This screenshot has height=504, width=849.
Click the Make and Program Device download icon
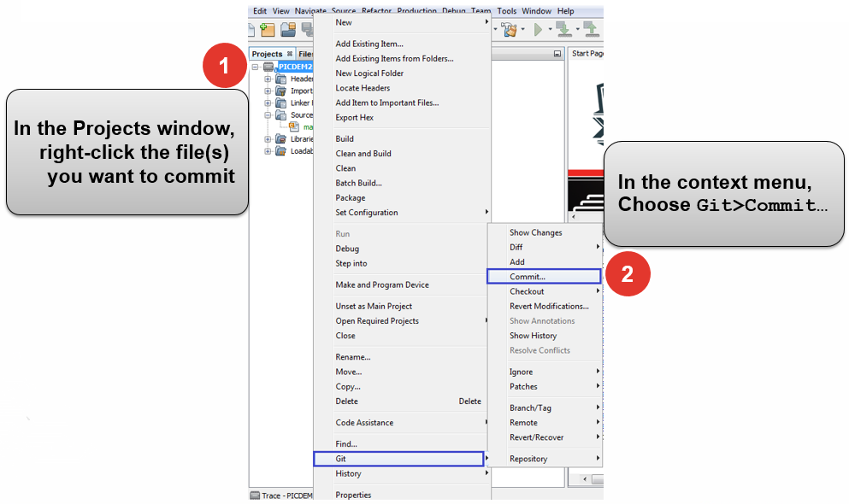tap(563, 30)
